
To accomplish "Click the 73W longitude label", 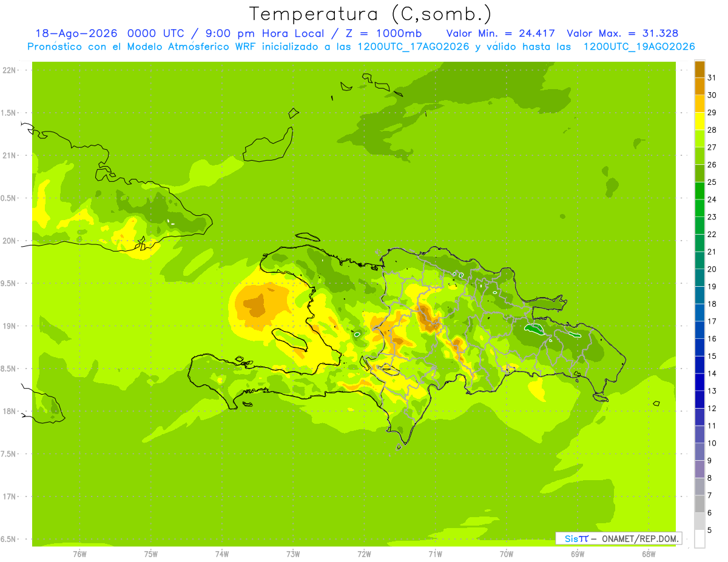I will pyautogui.click(x=293, y=554).
